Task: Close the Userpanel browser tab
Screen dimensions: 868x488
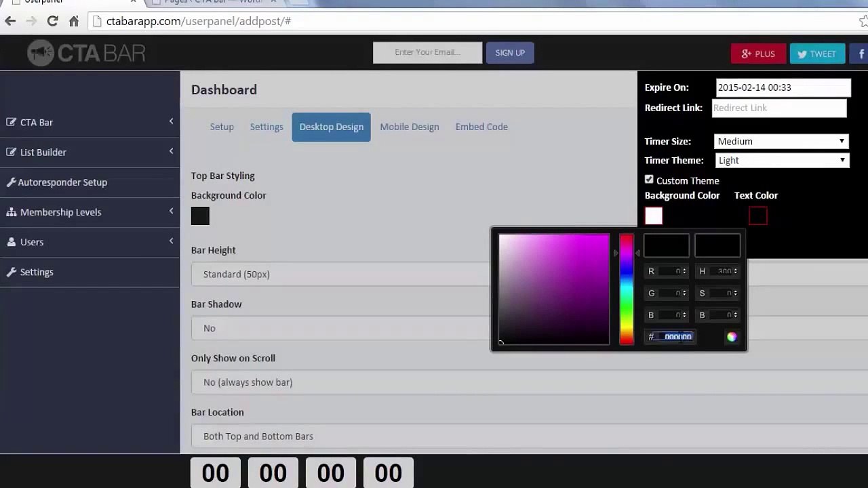Action: (x=134, y=2)
